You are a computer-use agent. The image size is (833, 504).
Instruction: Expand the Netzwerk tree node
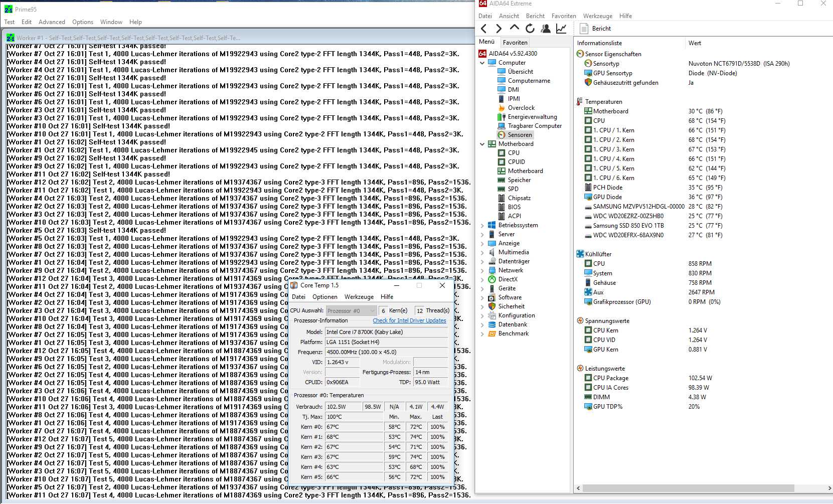point(482,270)
